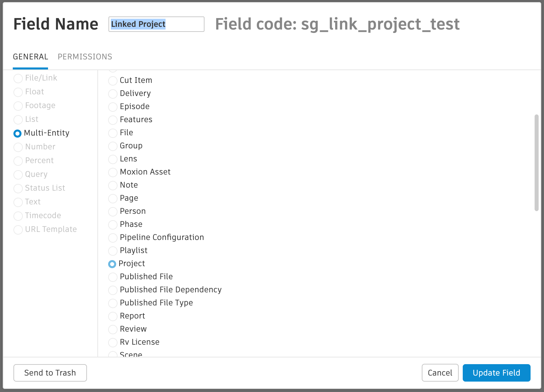The width and height of the screenshot is (544, 392).
Task: Choose the Published File Type option
Action: coord(113,303)
